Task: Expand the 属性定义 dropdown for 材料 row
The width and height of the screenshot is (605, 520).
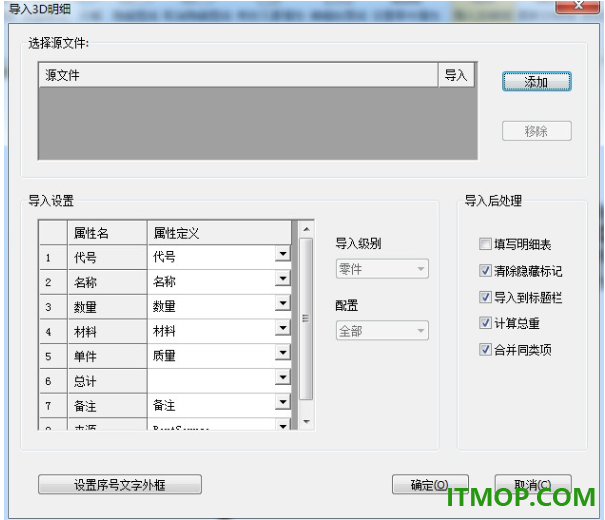Action: [283, 328]
